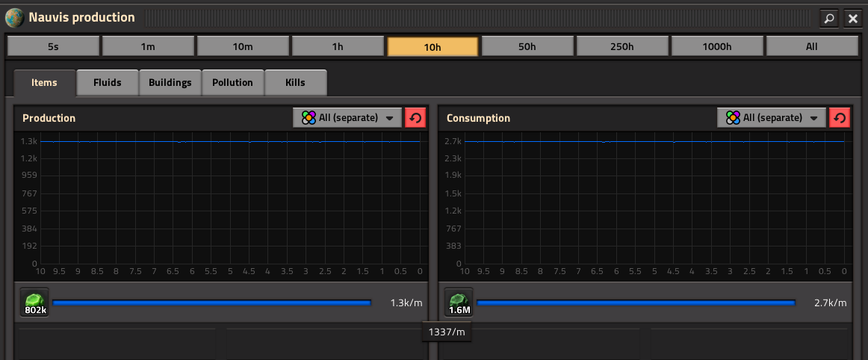This screenshot has width=868, height=360.
Task: Switch to the Fluids tab
Action: (108, 82)
